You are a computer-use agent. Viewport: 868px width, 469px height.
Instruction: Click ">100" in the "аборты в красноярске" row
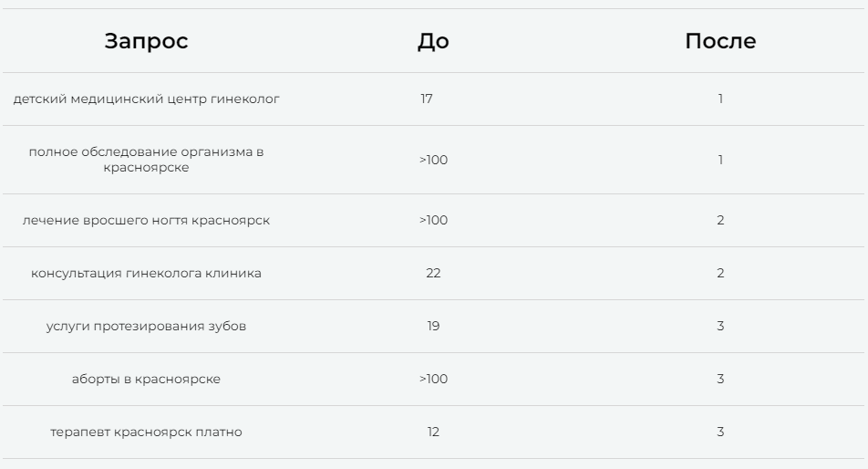pos(433,379)
